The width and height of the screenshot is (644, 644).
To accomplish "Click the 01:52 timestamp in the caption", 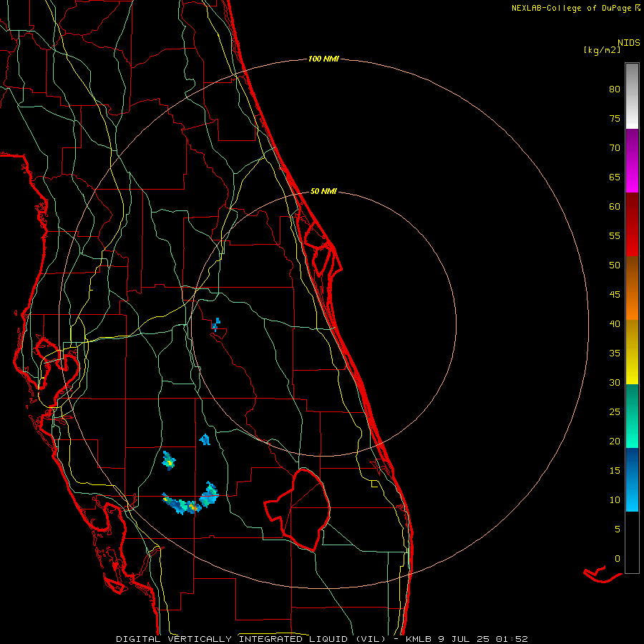I will (512, 639).
